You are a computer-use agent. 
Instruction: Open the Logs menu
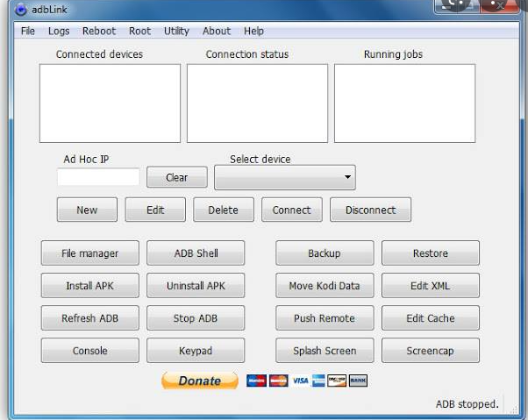pyautogui.click(x=59, y=31)
